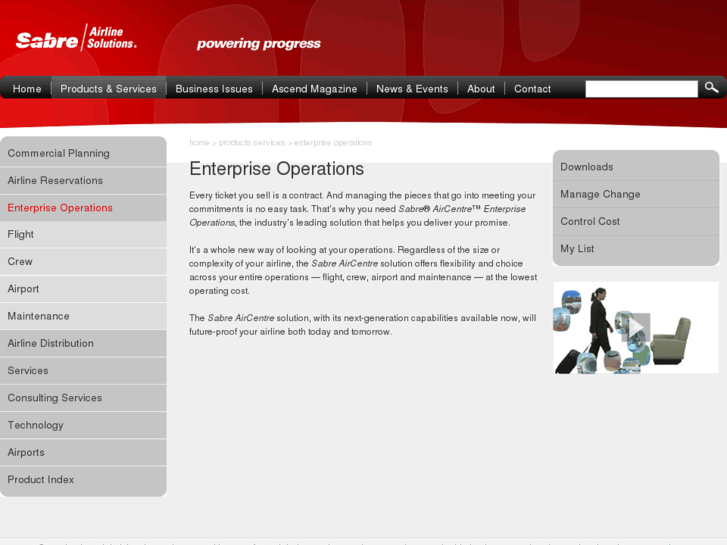
Task: Click inside the search input field
Action: point(641,89)
